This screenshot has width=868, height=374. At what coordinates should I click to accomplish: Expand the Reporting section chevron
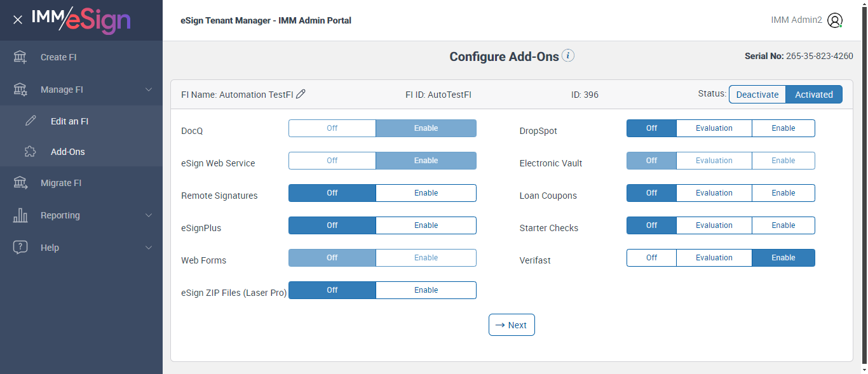(149, 215)
